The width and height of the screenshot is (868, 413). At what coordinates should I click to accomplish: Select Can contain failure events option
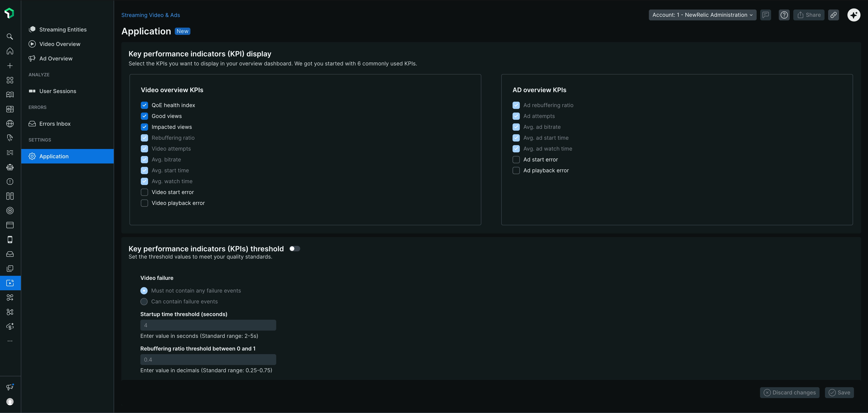144,302
